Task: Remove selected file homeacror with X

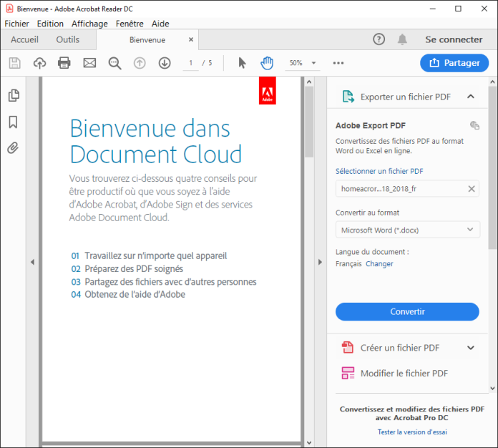Action: pos(472,189)
